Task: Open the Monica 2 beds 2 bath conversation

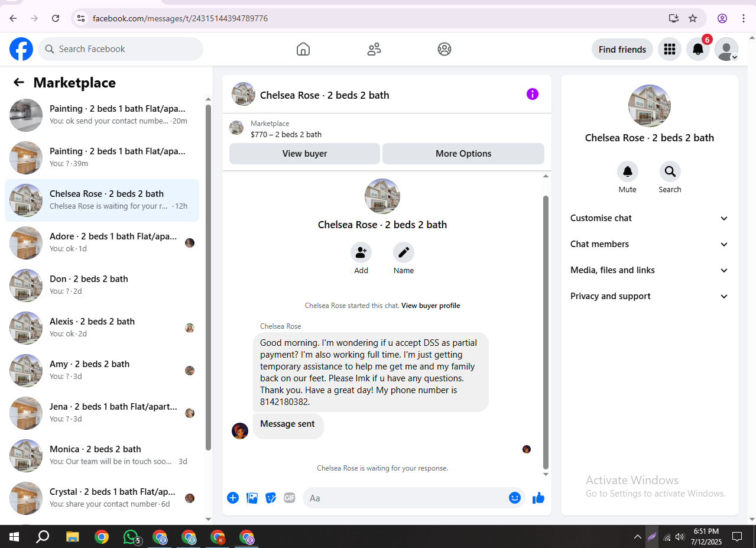Action: (x=102, y=456)
